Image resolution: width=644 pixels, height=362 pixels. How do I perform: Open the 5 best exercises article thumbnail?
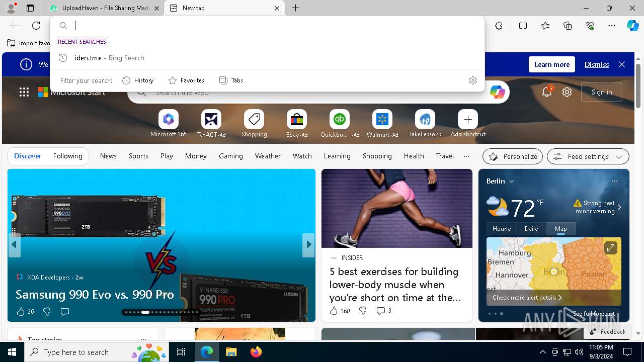[x=397, y=208]
